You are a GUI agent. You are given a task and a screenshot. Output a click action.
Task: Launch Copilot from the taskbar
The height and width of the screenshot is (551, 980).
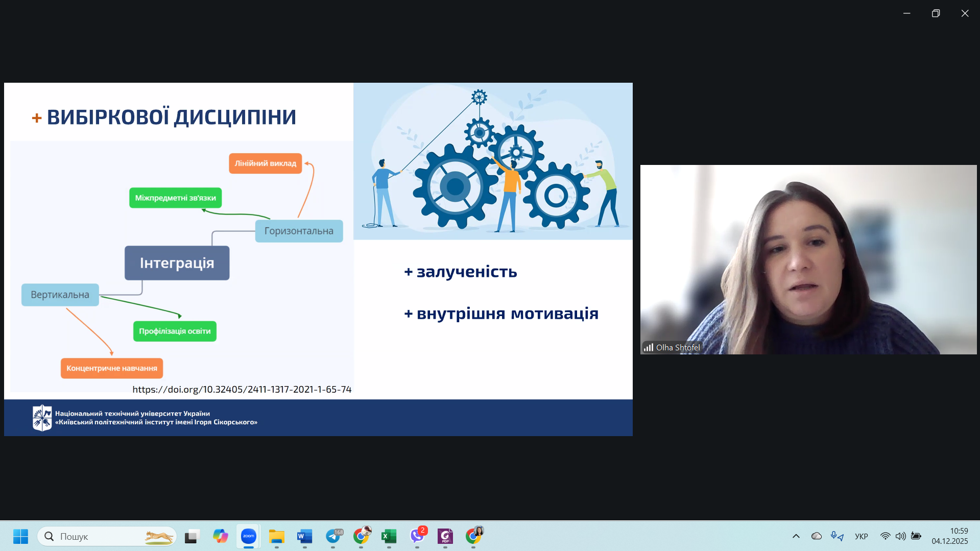(x=221, y=536)
